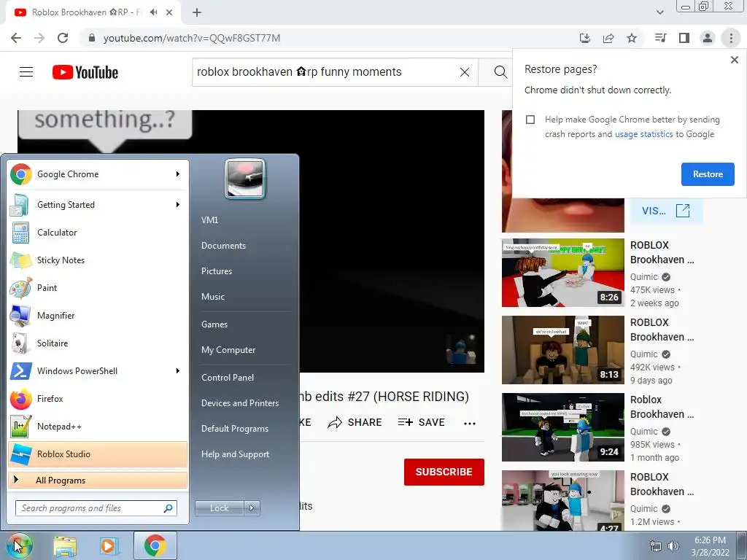Open Documents from Start menu

click(223, 246)
